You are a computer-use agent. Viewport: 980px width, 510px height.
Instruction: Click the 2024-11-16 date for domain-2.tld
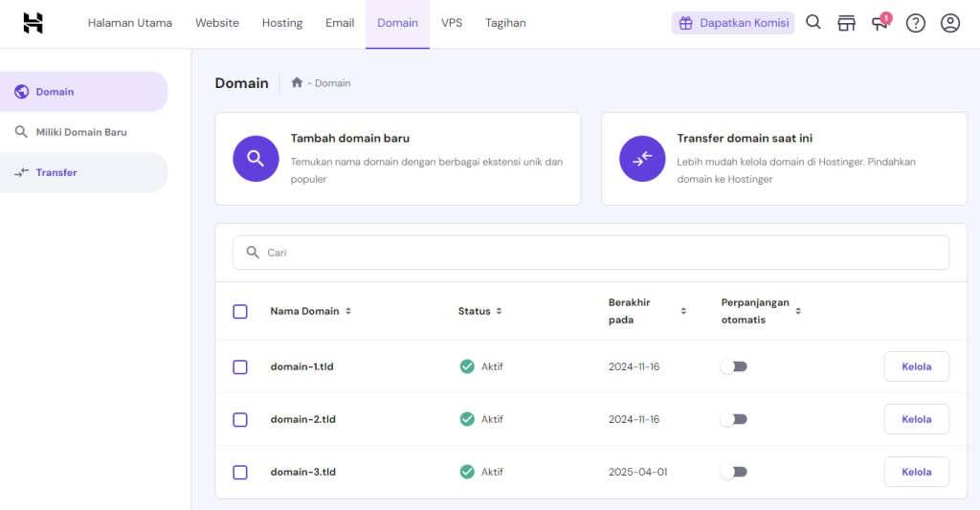[634, 419]
